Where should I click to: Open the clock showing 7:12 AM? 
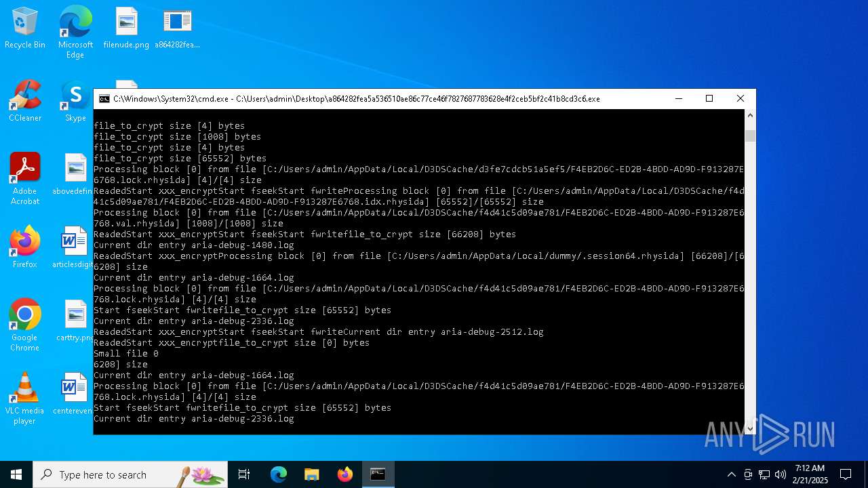coord(811,474)
